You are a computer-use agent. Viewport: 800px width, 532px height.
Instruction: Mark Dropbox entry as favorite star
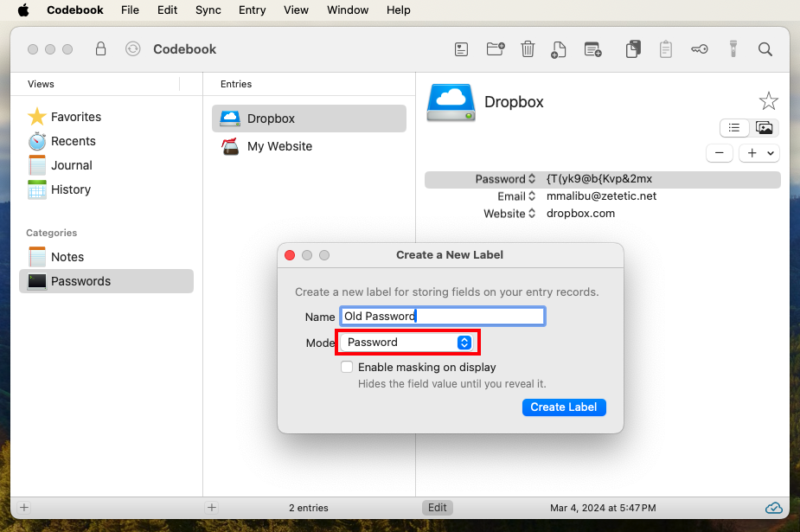pos(768,101)
